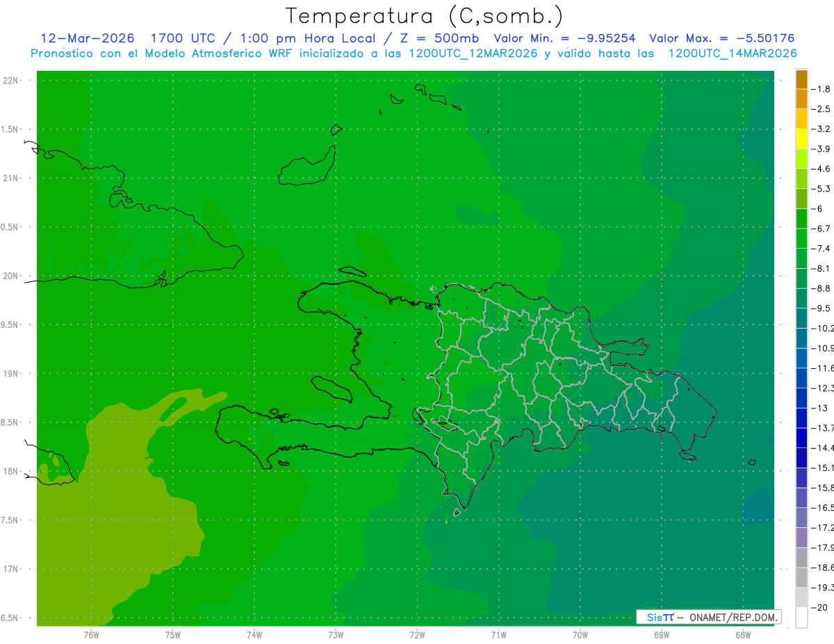Image resolution: width=834 pixels, height=644 pixels.
Task: Click the "-3.9" legend value
Action: [x=821, y=149]
